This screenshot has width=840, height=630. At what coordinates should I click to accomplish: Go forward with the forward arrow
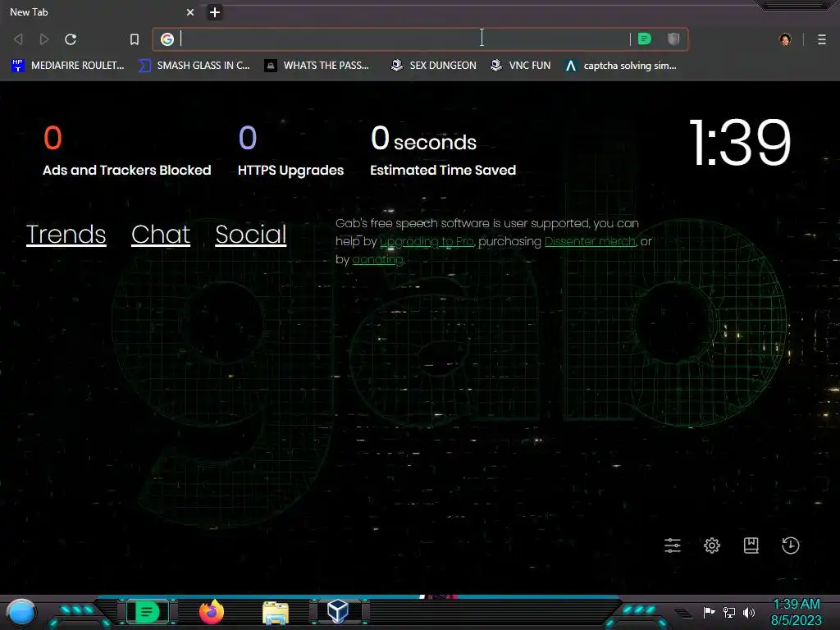click(x=44, y=39)
